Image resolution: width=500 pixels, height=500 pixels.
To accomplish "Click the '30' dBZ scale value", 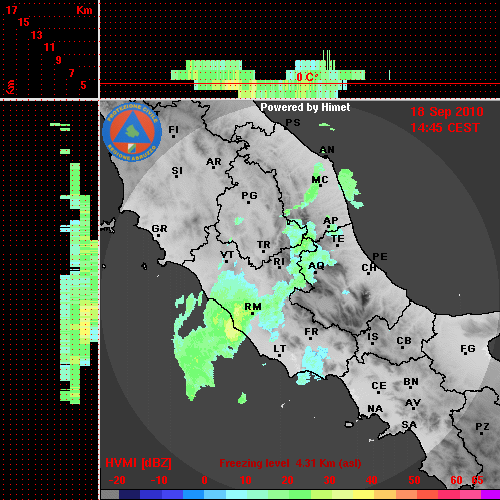I will coord(329,480).
